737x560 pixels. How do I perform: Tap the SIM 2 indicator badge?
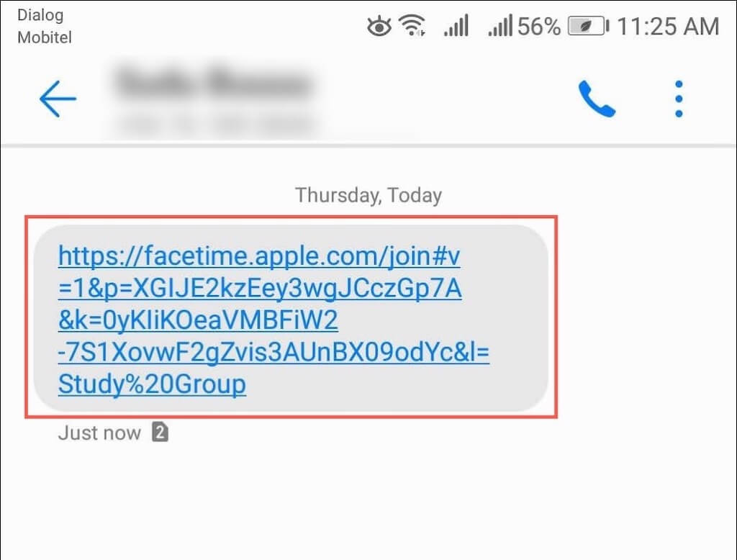click(x=160, y=432)
